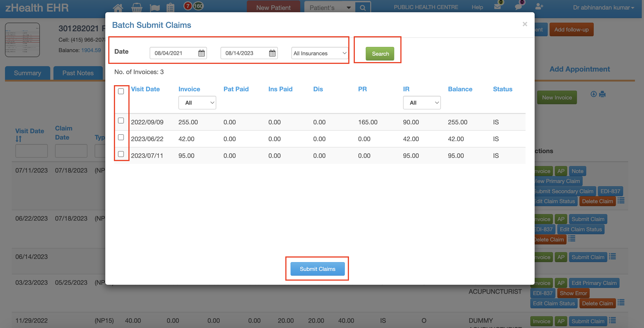Screen dimensions: 644x328
Task: Click the Edit Primary Claim button
Action: point(594,283)
